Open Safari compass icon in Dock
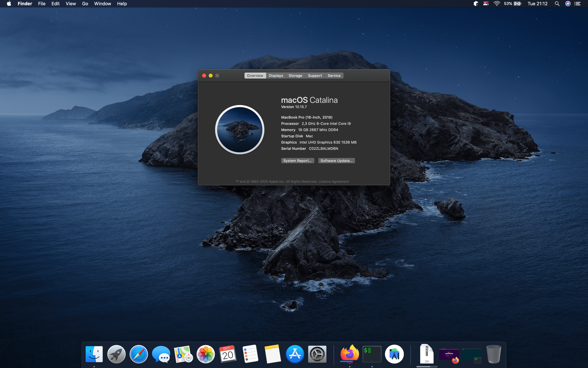 coord(138,354)
